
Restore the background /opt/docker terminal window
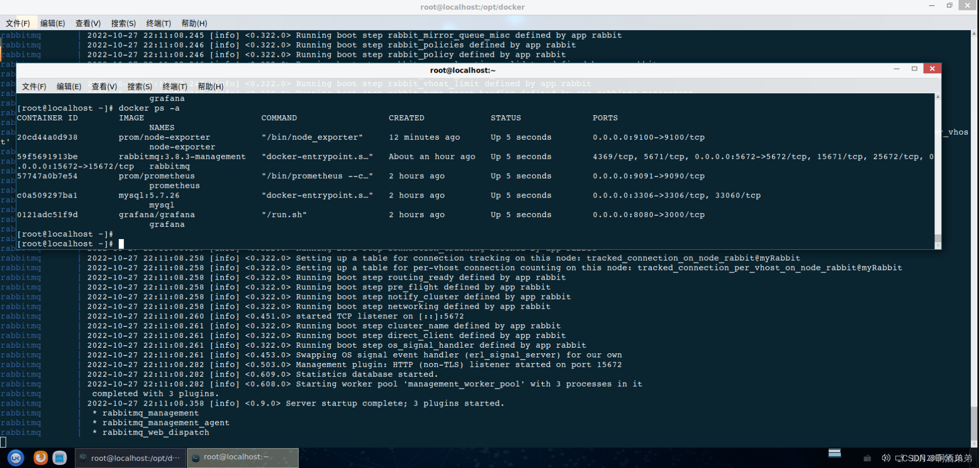pos(949,5)
